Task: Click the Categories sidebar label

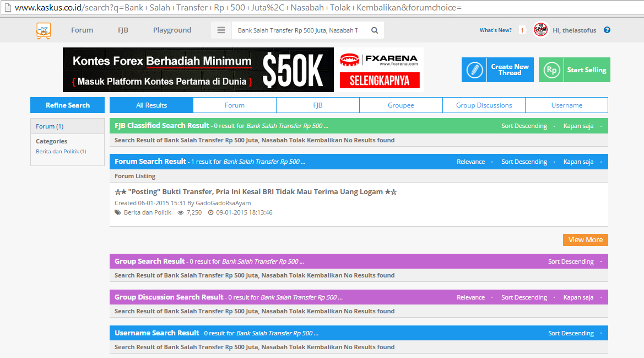Action: (x=51, y=141)
